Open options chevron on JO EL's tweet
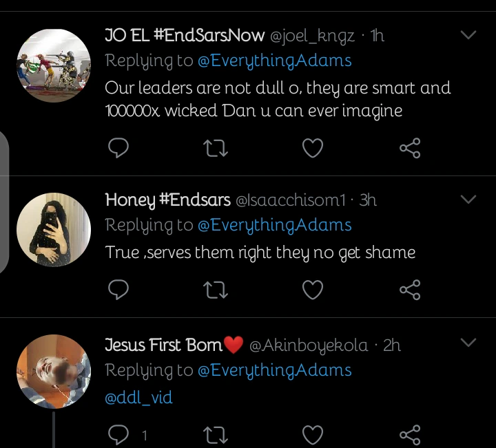 pyautogui.click(x=468, y=35)
